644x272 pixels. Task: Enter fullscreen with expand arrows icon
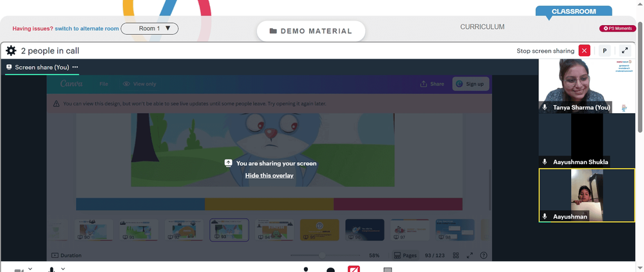point(625,51)
